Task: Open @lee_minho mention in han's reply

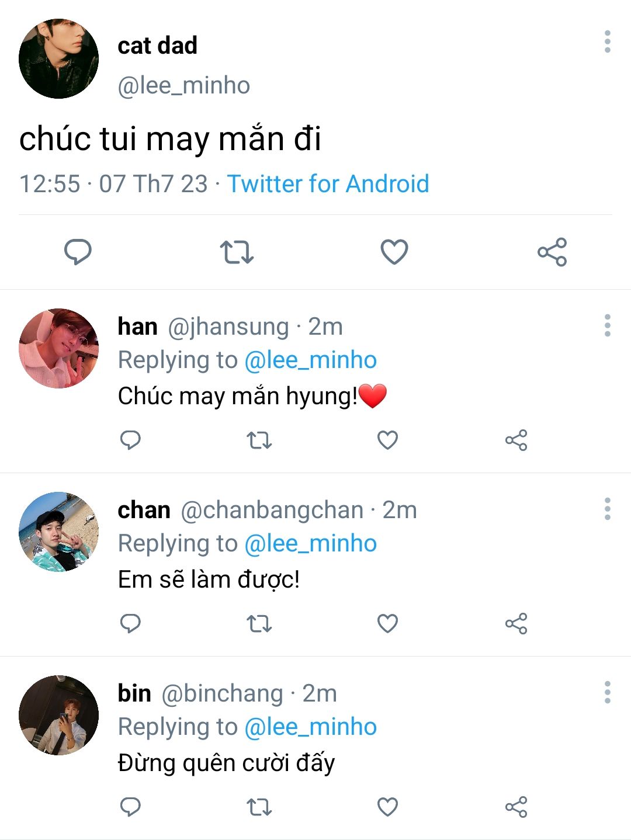Action: (x=310, y=360)
